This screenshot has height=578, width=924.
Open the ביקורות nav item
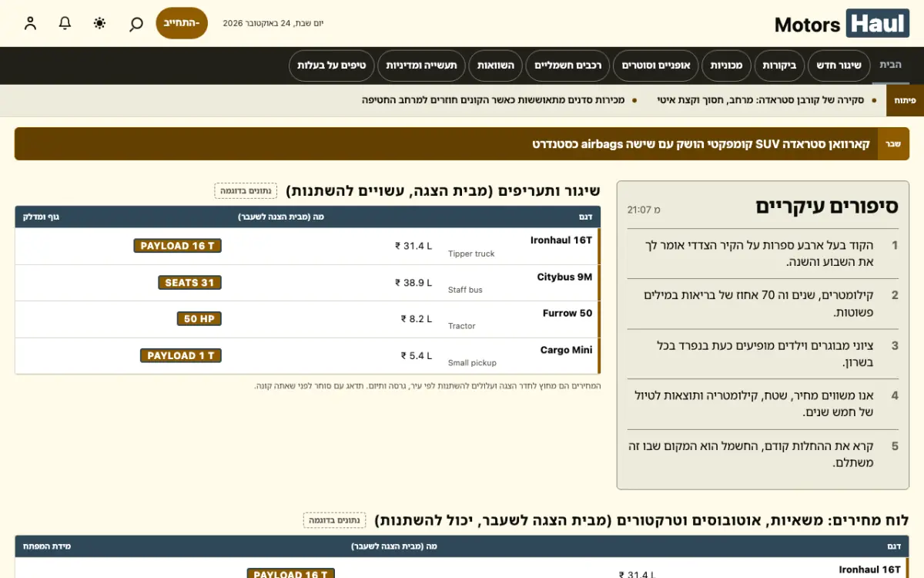point(780,66)
